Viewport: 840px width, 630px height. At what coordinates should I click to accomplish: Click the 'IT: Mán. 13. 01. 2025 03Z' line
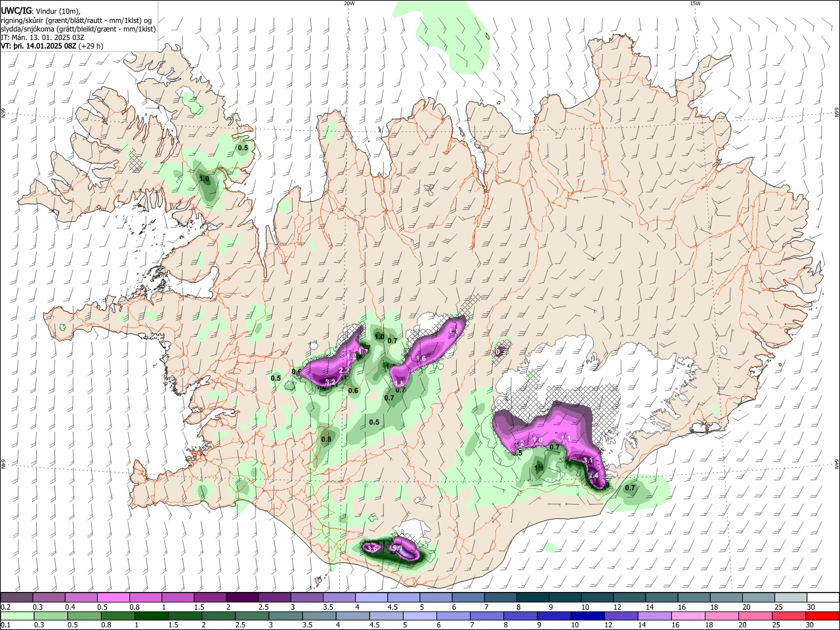42,37
